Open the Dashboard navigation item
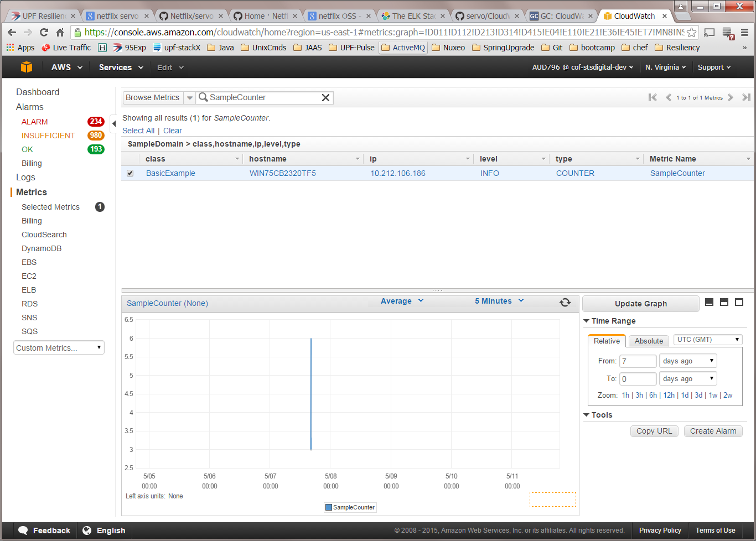This screenshot has height=541, width=756. (x=38, y=92)
